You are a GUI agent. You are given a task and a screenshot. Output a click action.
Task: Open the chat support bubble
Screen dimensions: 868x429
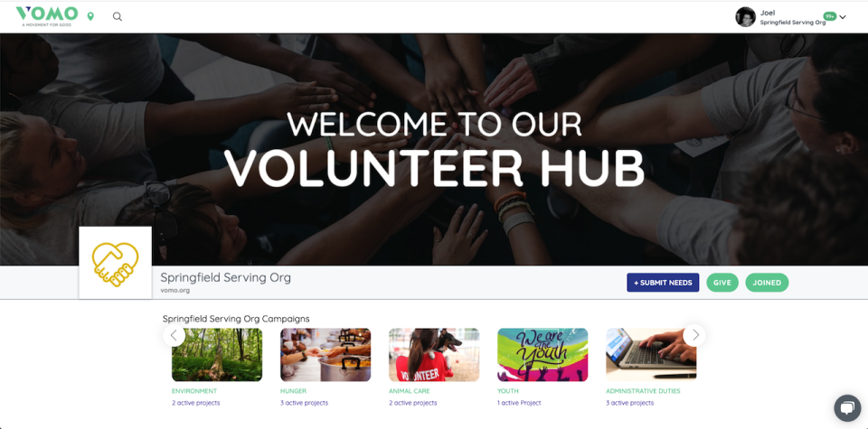coord(847,408)
